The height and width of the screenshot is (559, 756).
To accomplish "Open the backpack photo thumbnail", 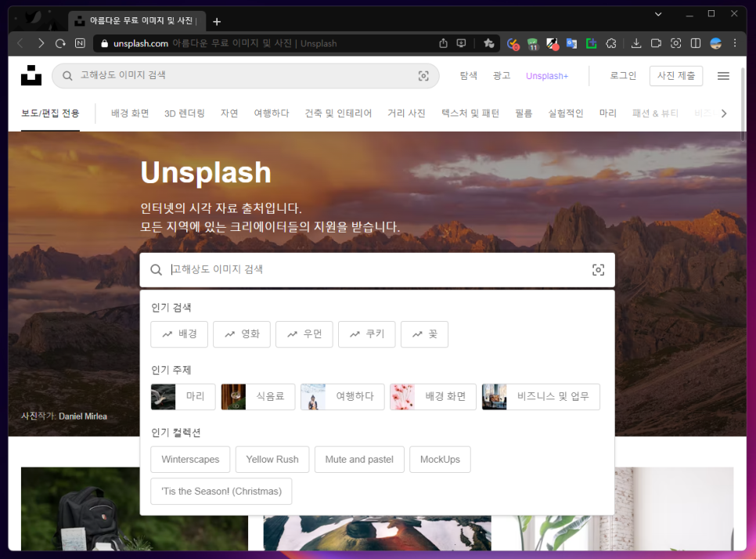I will (135, 509).
